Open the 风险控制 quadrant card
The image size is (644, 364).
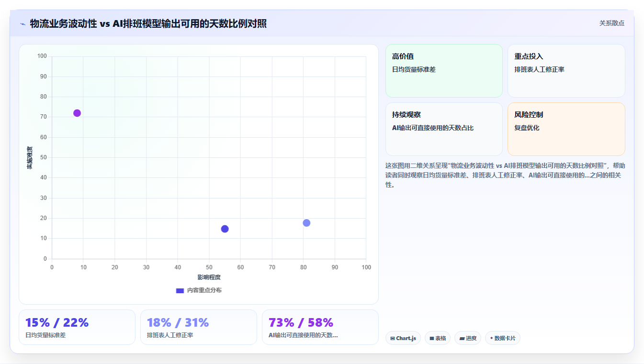566,129
